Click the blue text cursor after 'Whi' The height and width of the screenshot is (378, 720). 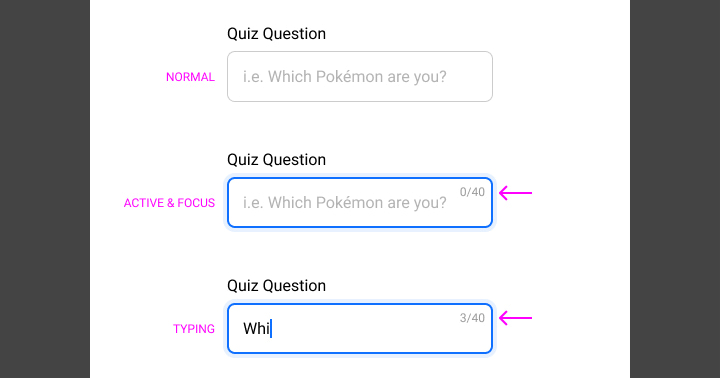click(271, 328)
